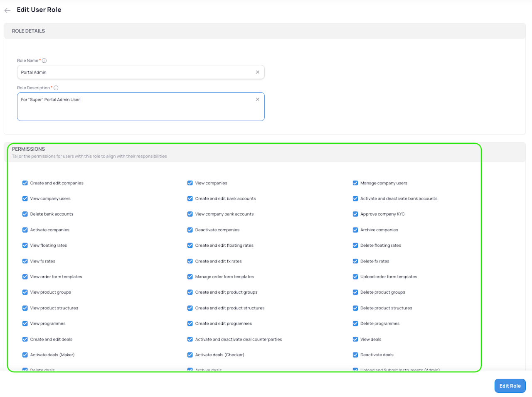Click the back arrow beside Edit User Role
This screenshot has height=397, width=532.
click(x=7, y=10)
